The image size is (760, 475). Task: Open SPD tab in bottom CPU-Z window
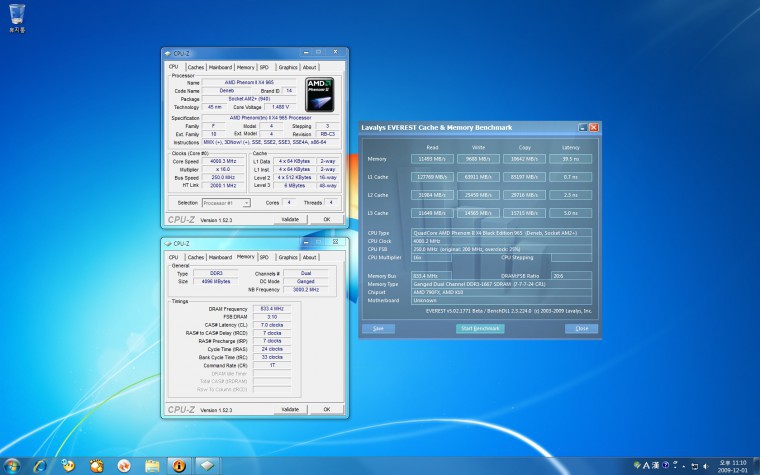[x=264, y=257]
